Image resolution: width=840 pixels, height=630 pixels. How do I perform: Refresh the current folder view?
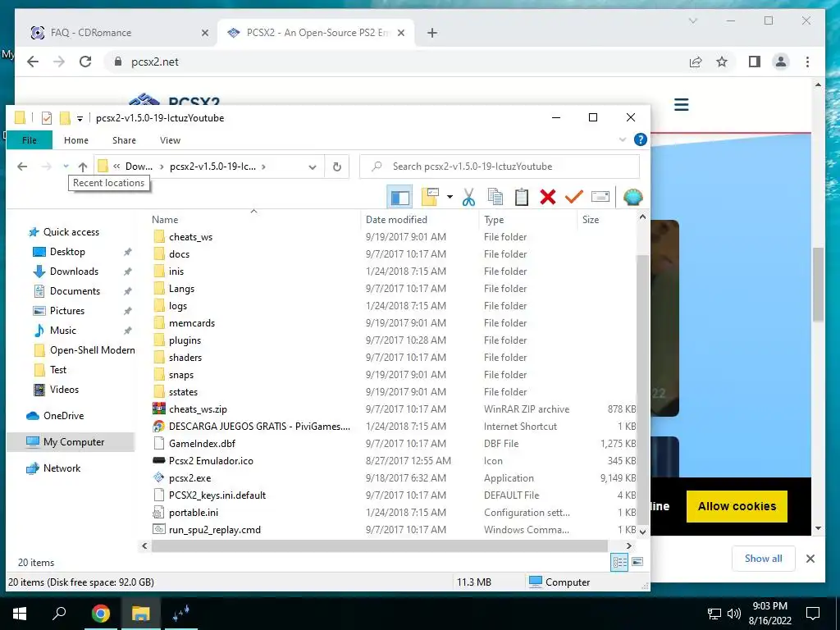(x=337, y=167)
